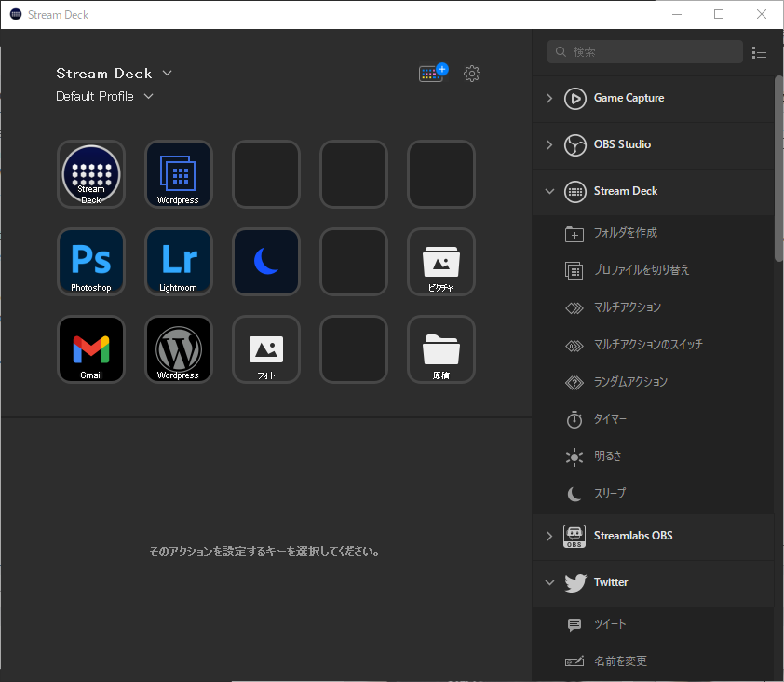
Task: Expand the OBS Studio category
Action: [x=549, y=144]
